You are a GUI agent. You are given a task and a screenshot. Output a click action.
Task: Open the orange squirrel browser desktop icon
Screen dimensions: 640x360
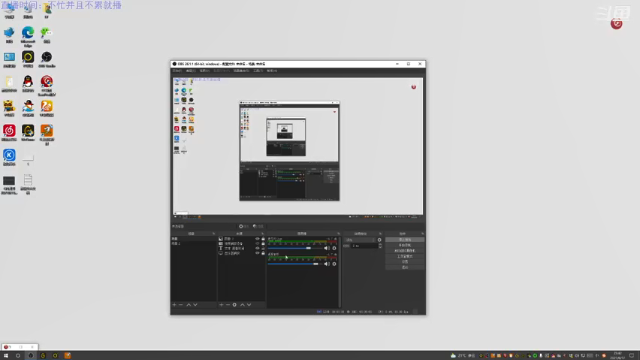[47, 109]
